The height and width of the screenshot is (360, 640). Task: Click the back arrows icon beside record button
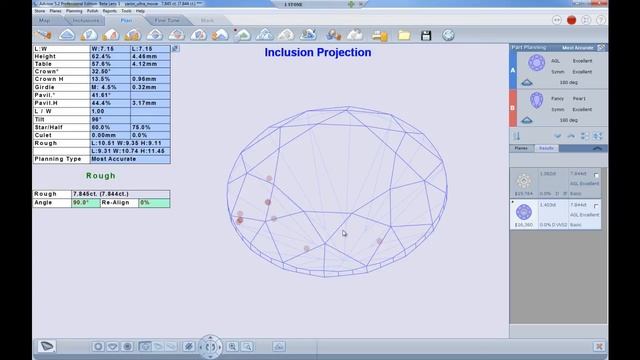(557, 20)
